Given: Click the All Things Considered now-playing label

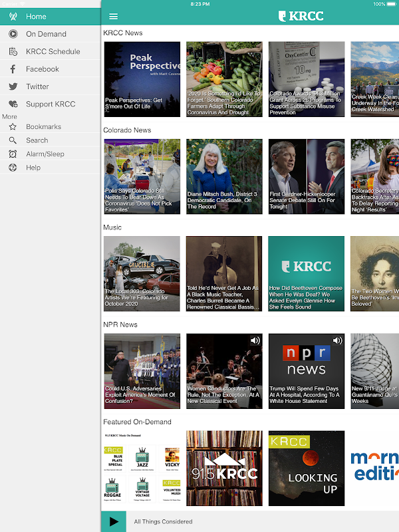Looking at the screenshot, I should (x=163, y=521).
